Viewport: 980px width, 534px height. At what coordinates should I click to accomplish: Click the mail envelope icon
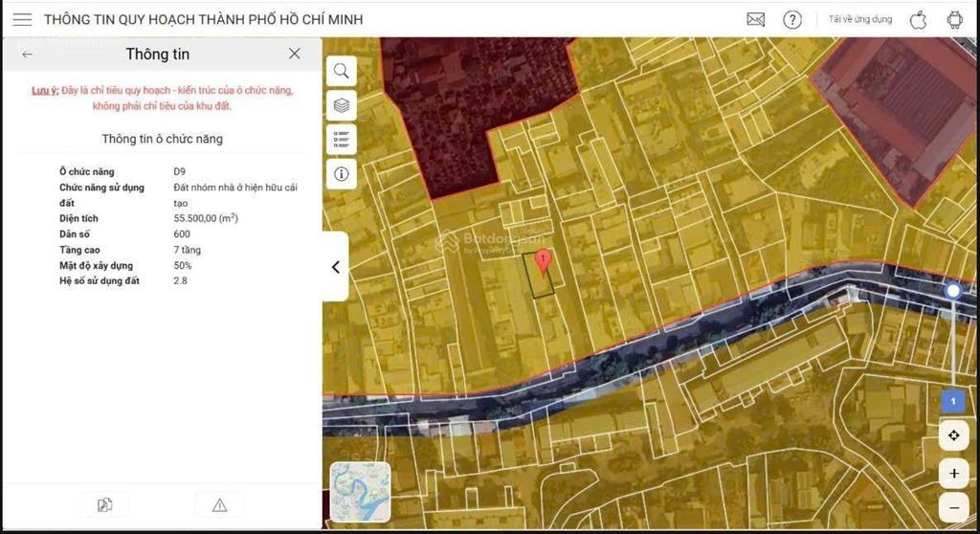tap(756, 19)
